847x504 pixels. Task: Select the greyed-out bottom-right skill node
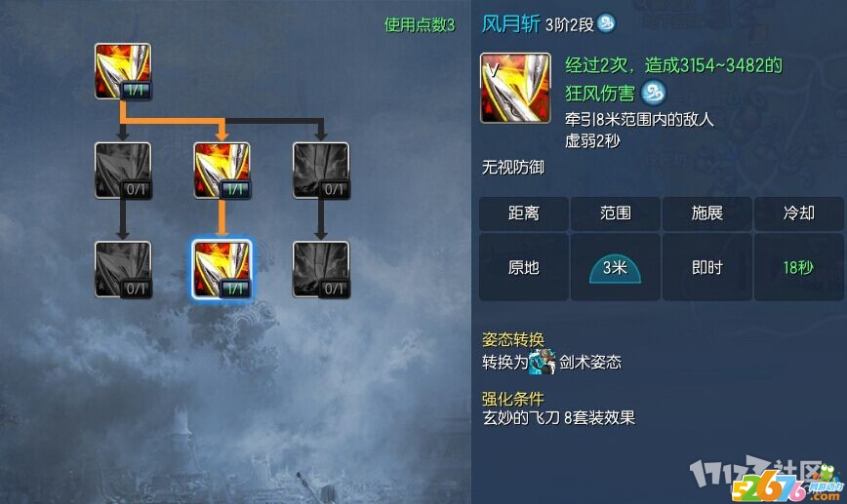point(321,269)
